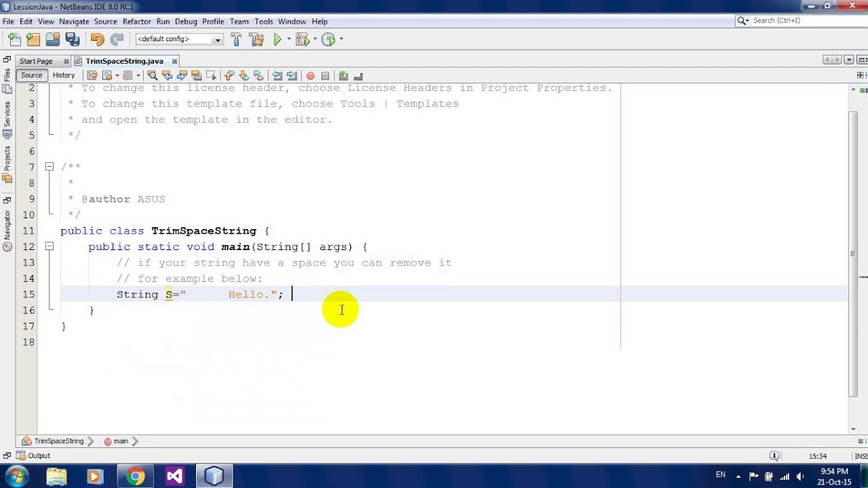Toggle rectangular selection mode

point(211,75)
